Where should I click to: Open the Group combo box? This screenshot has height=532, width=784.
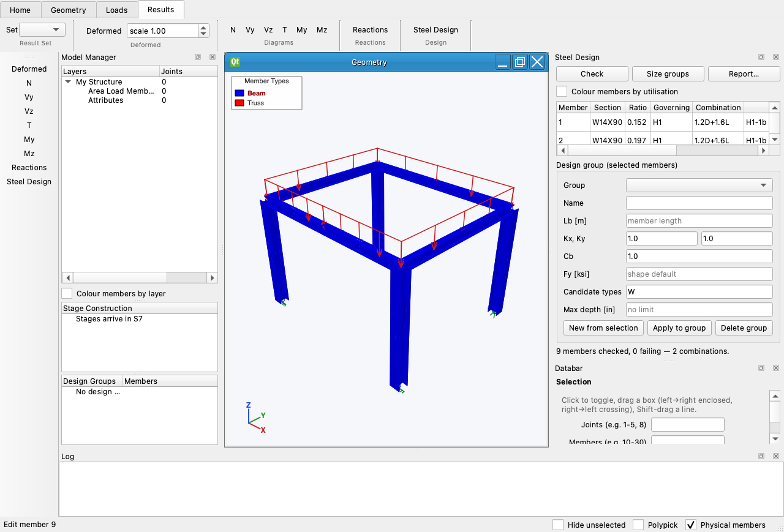click(x=699, y=185)
